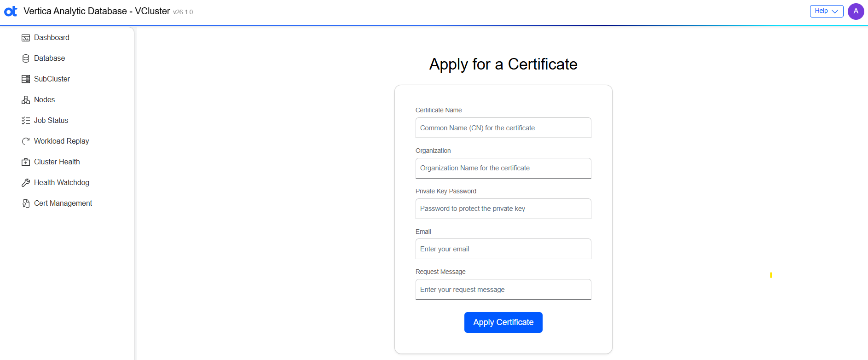Select the Dashboard icon in the sidebar

pos(26,37)
